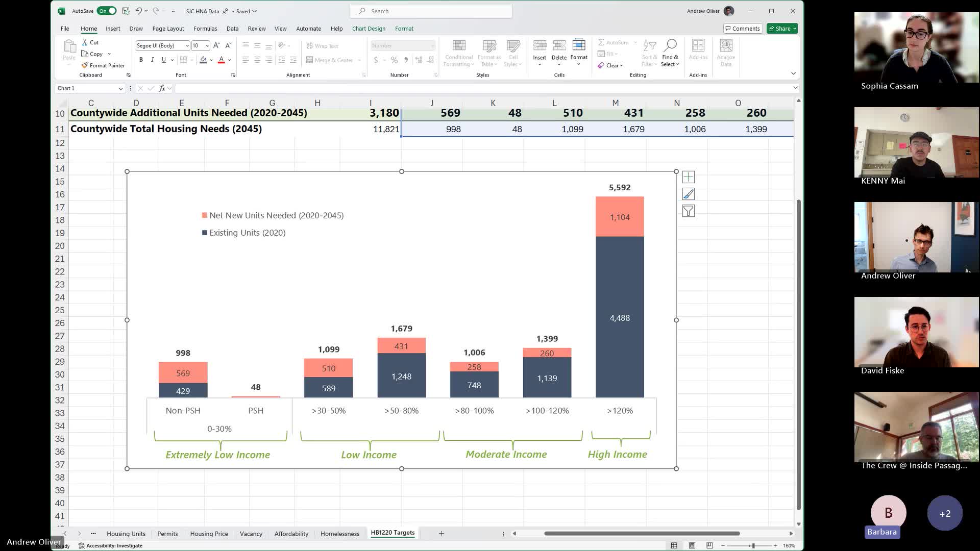Switch to Page Break Preview view

tap(709, 545)
